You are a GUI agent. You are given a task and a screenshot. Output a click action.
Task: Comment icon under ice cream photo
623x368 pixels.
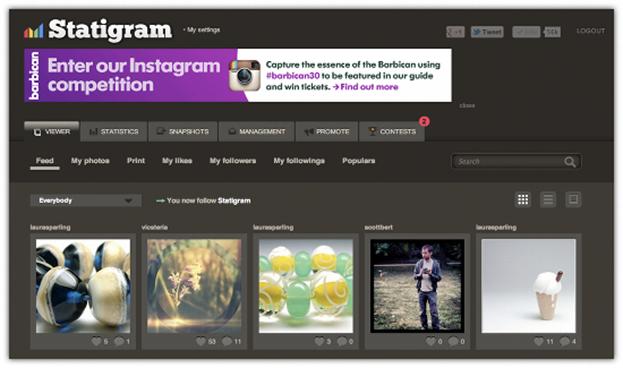[x=565, y=341]
